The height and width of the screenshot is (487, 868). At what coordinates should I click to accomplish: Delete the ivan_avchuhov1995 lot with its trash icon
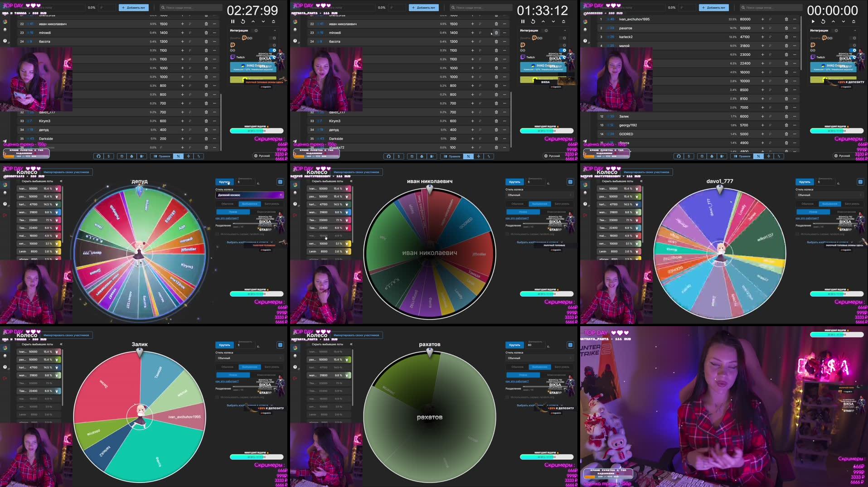[786, 19]
